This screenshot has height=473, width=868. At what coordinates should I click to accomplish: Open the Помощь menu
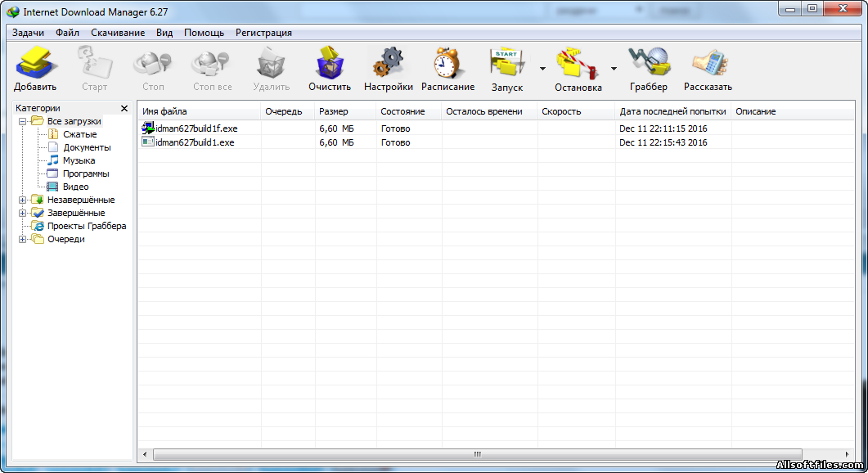[x=205, y=33]
